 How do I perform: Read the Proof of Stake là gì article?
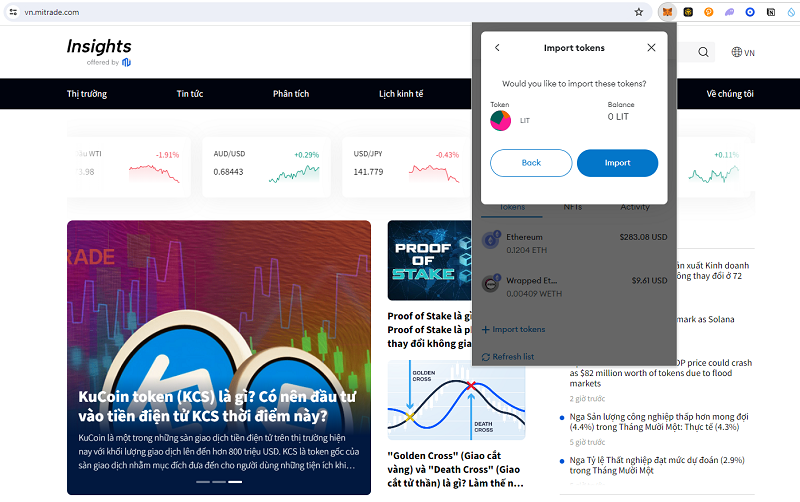[430, 330]
